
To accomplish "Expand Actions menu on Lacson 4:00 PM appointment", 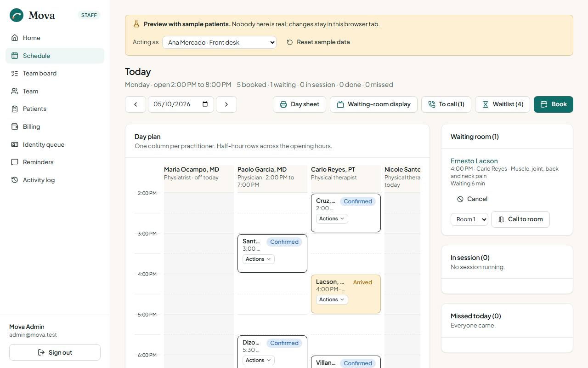I will 332,299.
